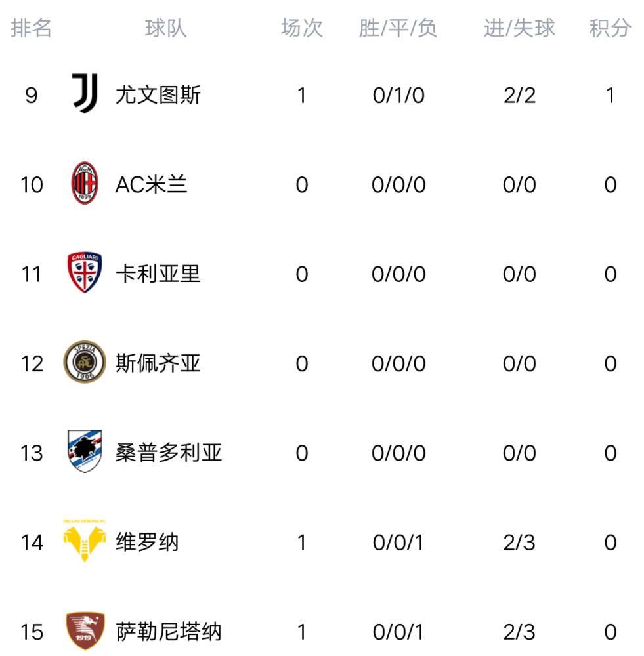Open the AC Milan club logo
Viewport: 644px width, 656px height.
(x=85, y=183)
